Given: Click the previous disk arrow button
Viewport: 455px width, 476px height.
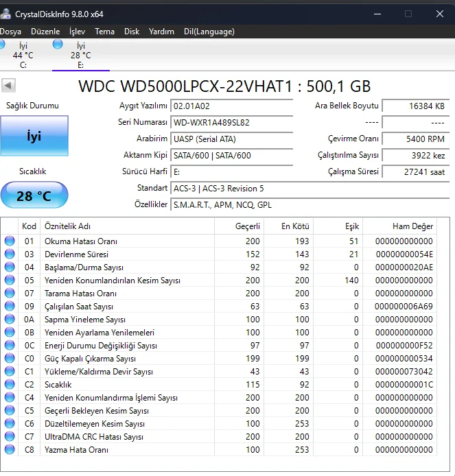Looking at the screenshot, I should coord(9,86).
